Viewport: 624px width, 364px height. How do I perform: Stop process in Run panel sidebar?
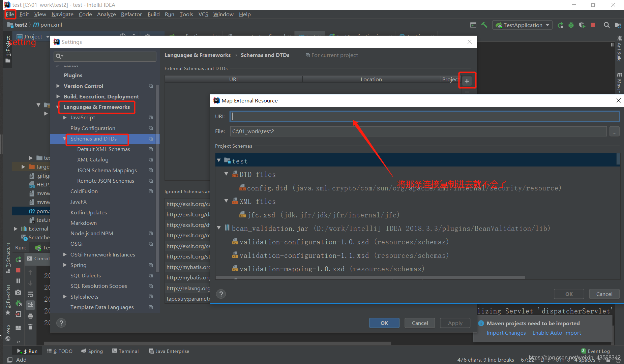click(x=18, y=270)
